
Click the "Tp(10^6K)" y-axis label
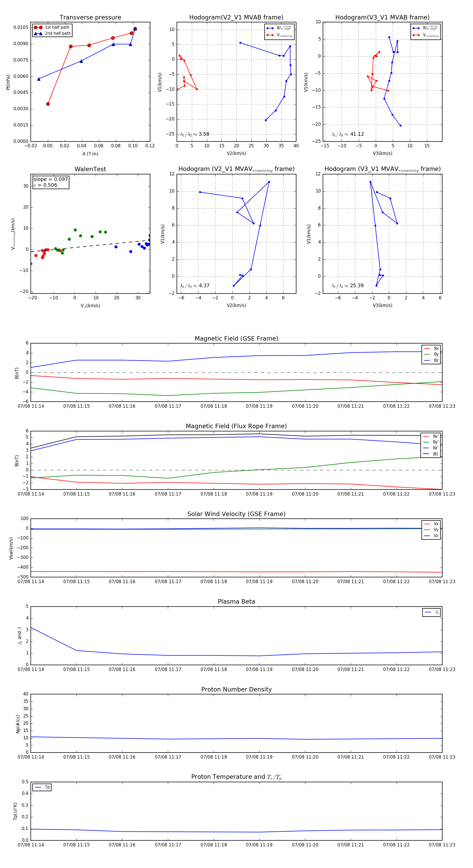pos(16,811)
